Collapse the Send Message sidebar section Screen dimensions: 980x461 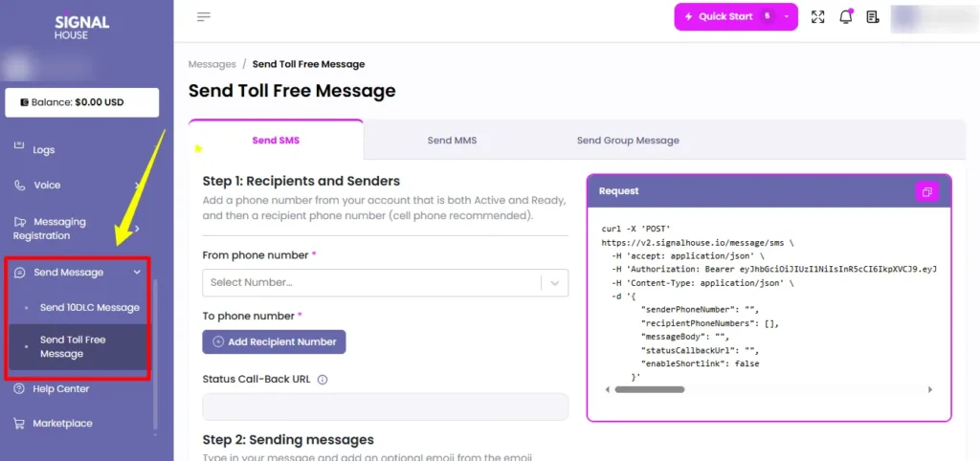pos(137,273)
